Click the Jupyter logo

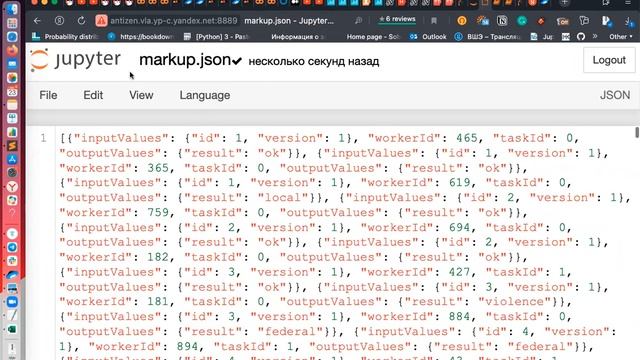pos(76,60)
